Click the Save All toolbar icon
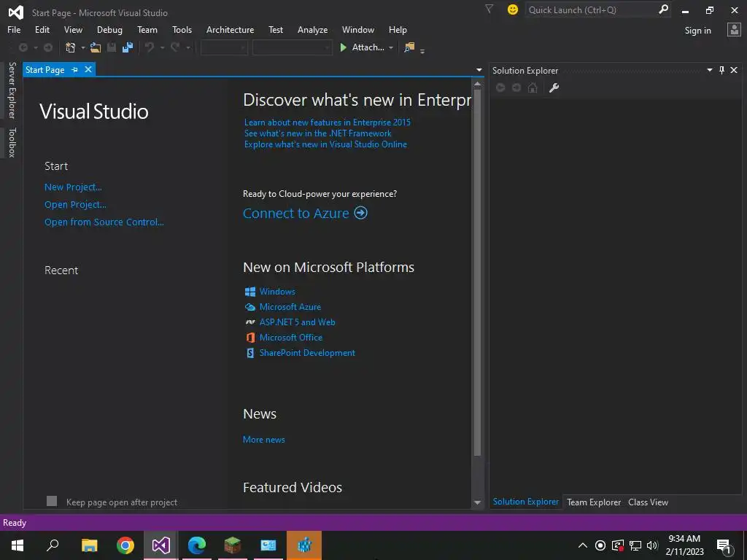This screenshot has height=560, width=747. (x=128, y=47)
